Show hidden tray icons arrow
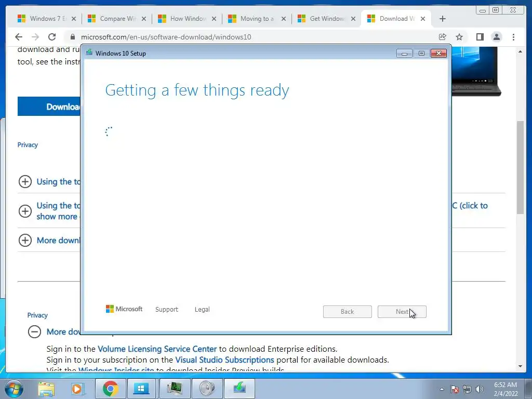 pyautogui.click(x=442, y=389)
